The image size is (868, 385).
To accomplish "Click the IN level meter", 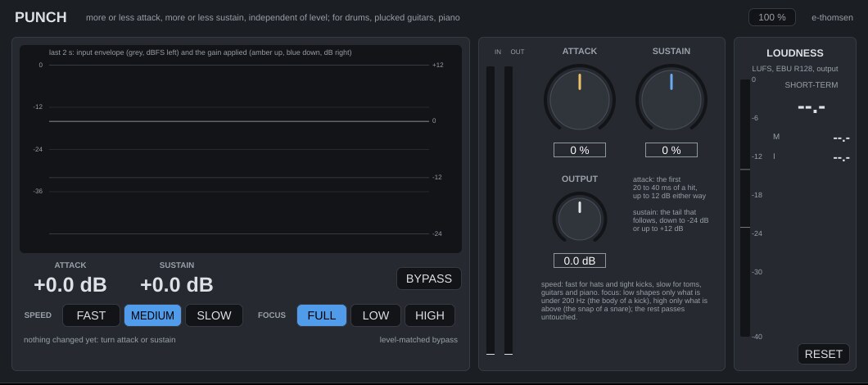I will [x=491, y=211].
